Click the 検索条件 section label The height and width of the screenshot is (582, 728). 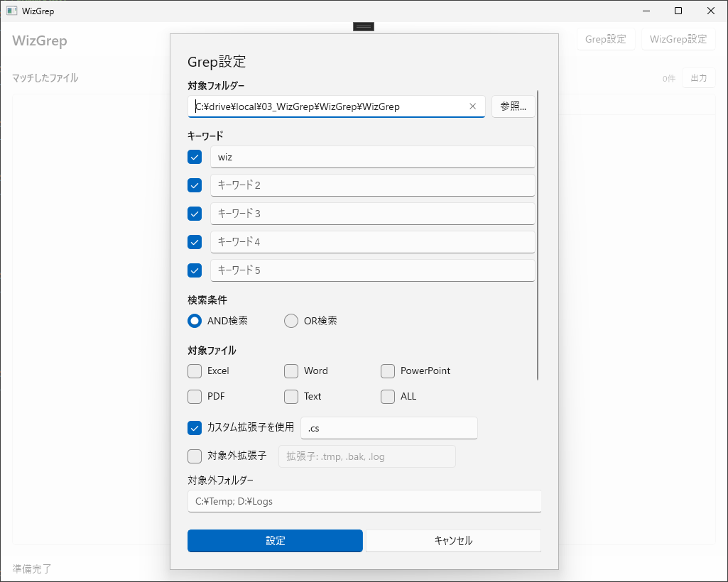coord(207,300)
